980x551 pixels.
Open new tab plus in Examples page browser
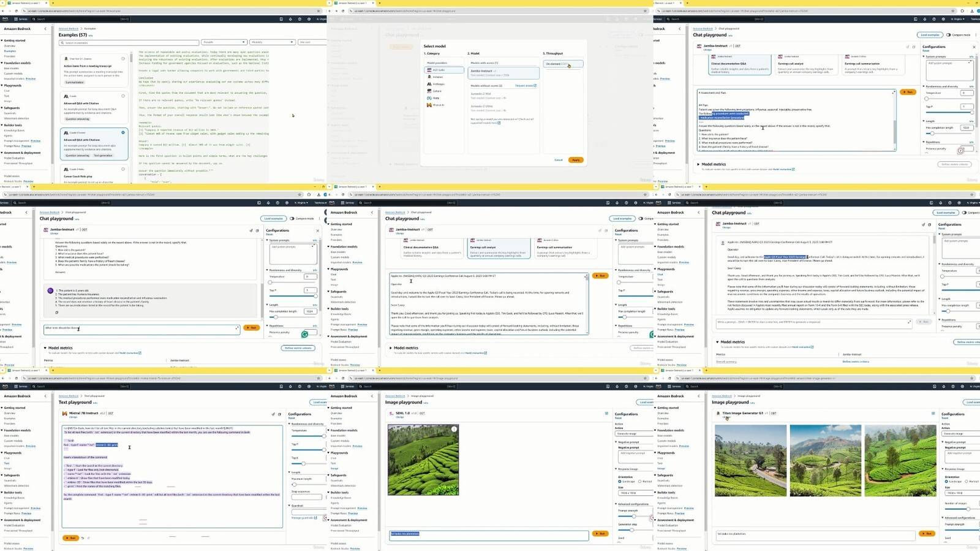tap(53, 3)
